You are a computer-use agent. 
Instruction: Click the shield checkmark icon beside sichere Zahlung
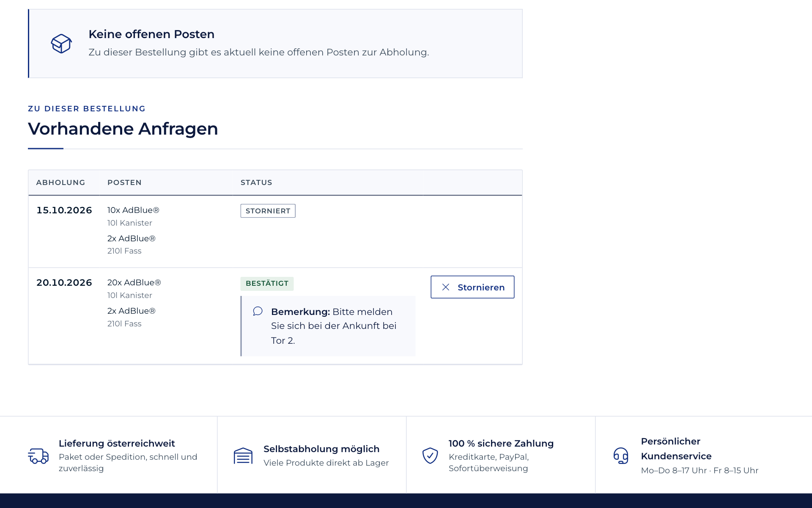430,456
